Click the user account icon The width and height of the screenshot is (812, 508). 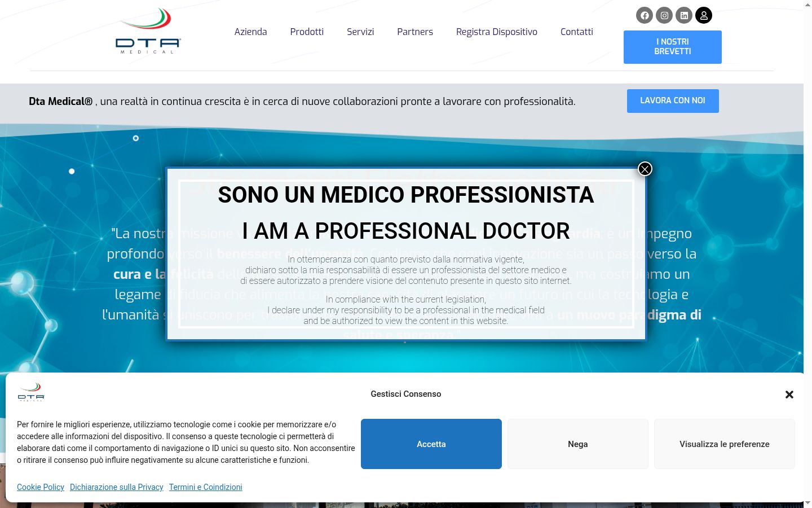[704, 15]
